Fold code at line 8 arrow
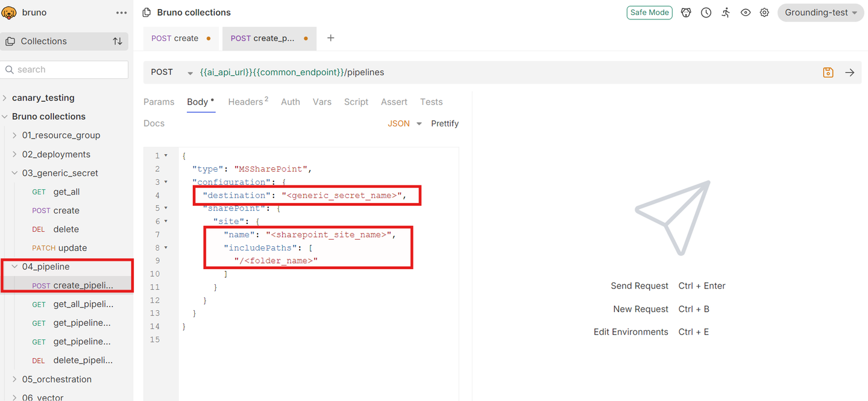The width and height of the screenshot is (868, 401). point(166,247)
